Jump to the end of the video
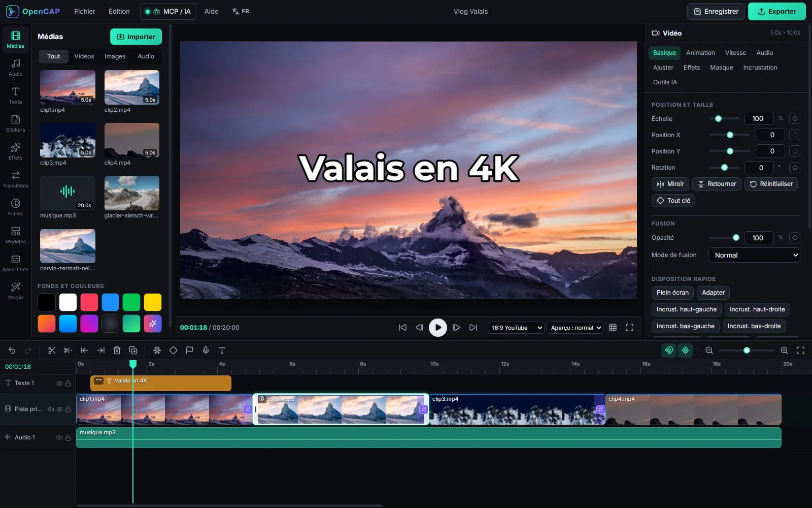Image resolution: width=812 pixels, height=508 pixels. coord(473,328)
